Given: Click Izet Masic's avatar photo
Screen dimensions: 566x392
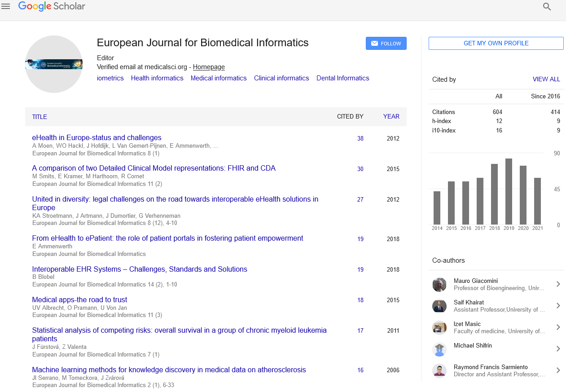Looking at the screenshot, I should coord(439,328).
